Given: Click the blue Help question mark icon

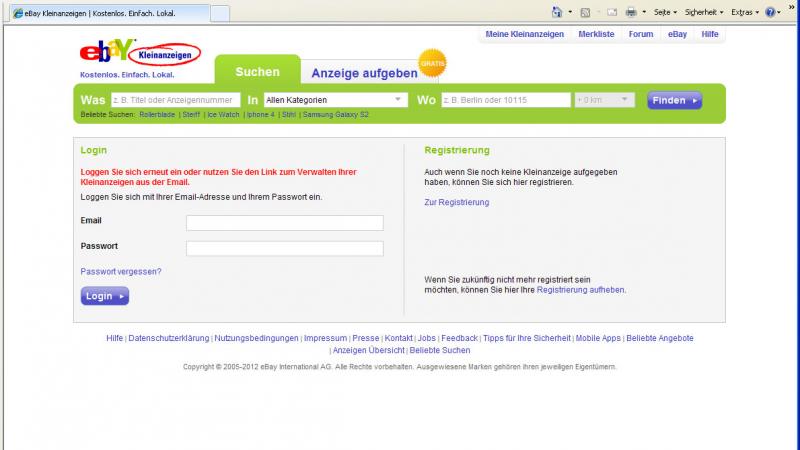Looking at the screenshot, I should coord(770,12).
